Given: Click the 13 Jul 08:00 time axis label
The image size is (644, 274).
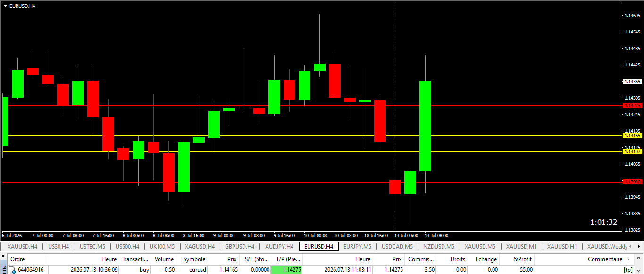Looking at the screenshot, I should pos(436,235).
